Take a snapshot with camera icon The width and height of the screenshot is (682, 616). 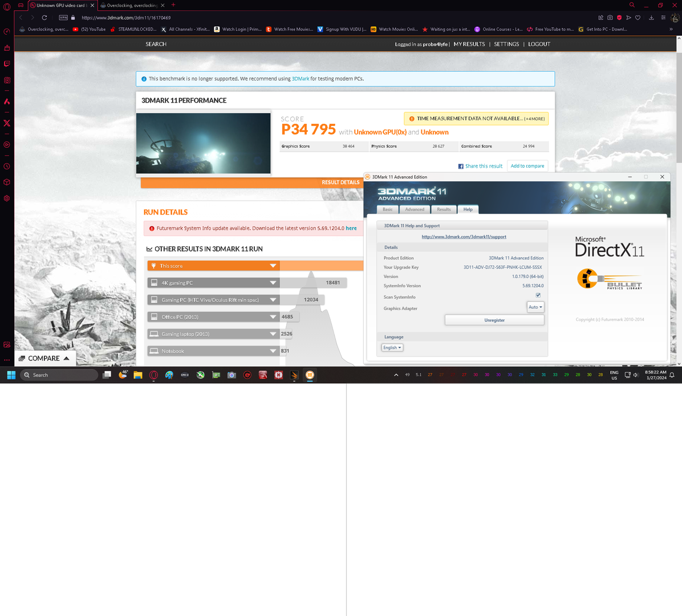click(610, 18)
